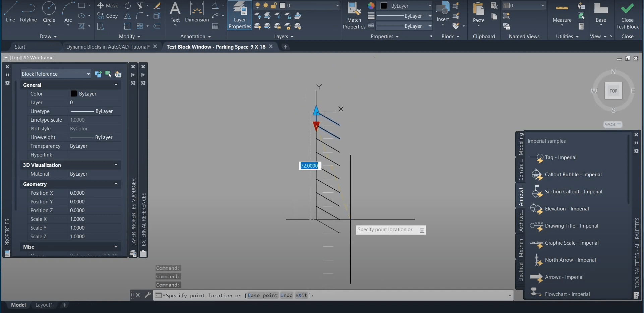This screenshot has width=644, height=313.
Task: Select the Model tab
Action: [18, 305]
